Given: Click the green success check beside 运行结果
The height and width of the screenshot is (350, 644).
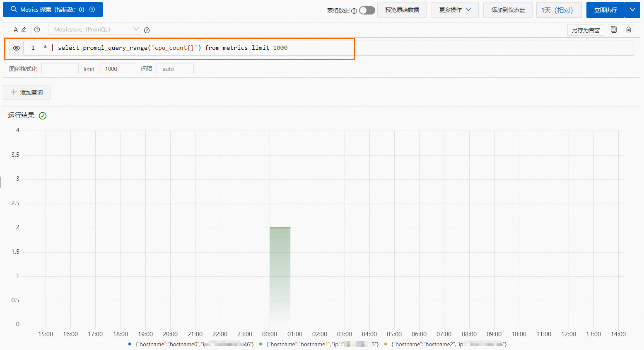Looking at the screenshot, I should [43, 116].
